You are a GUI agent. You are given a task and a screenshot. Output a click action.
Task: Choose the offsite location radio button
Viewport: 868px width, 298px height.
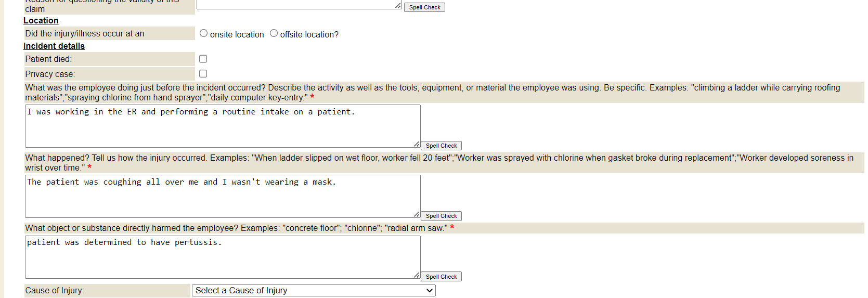click(274, 33)
